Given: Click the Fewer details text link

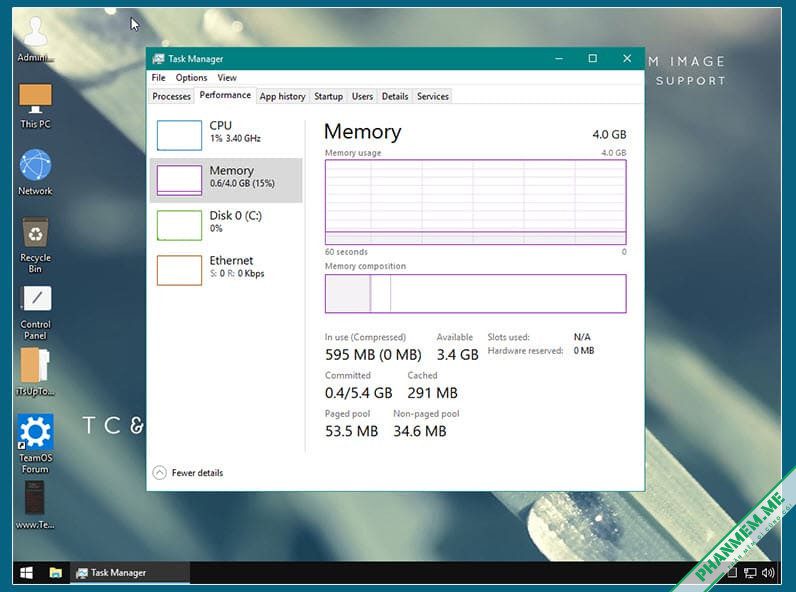Looking at the screenshot, I should 197,473.
